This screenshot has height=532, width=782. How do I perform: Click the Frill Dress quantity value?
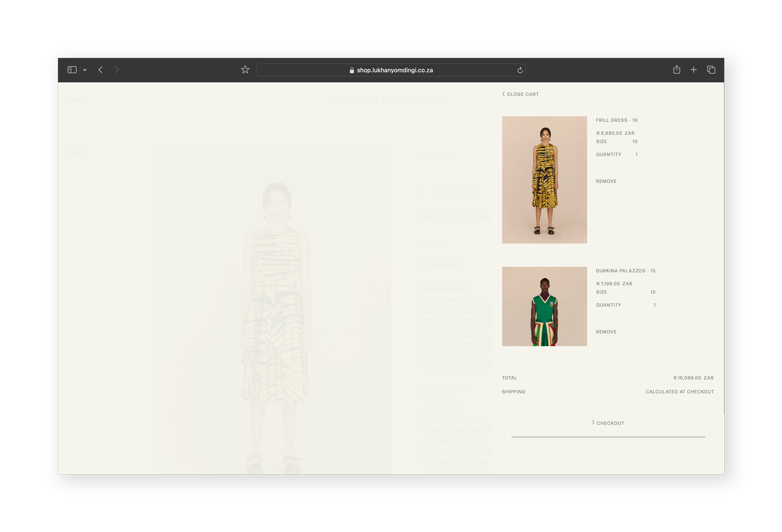(637, 155)
